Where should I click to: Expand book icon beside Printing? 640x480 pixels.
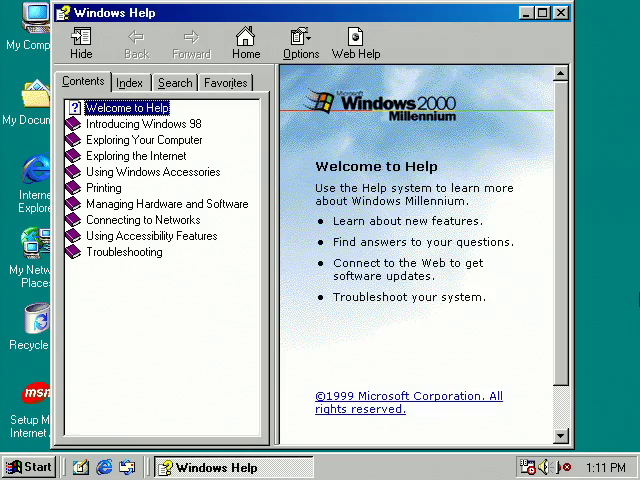pos(73,188)
